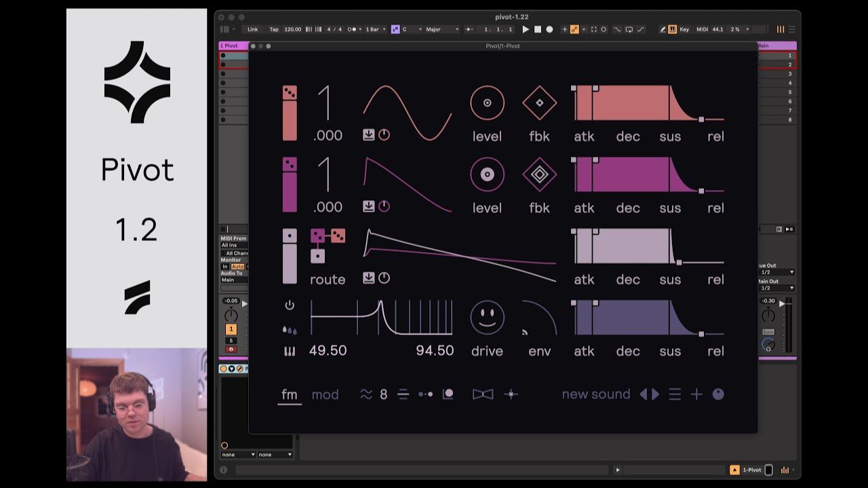Click the horizontal lines icon beside voice count 8
The image size is (868, 488).
point(403,394)
